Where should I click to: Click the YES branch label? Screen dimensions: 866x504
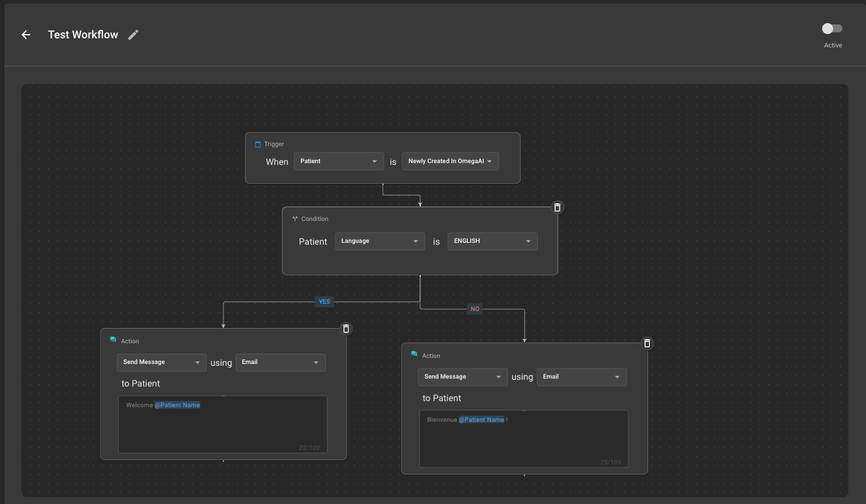tap(325, 302)
